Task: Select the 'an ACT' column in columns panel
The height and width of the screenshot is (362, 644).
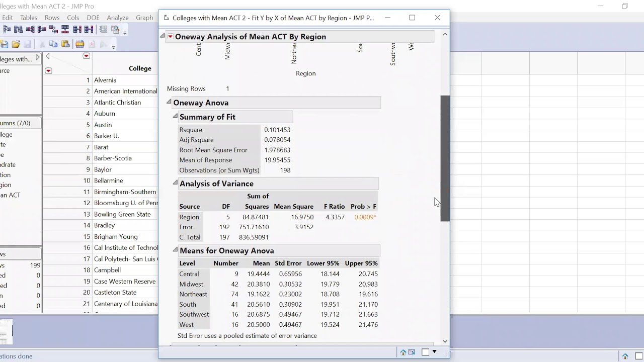Action: 10,195
